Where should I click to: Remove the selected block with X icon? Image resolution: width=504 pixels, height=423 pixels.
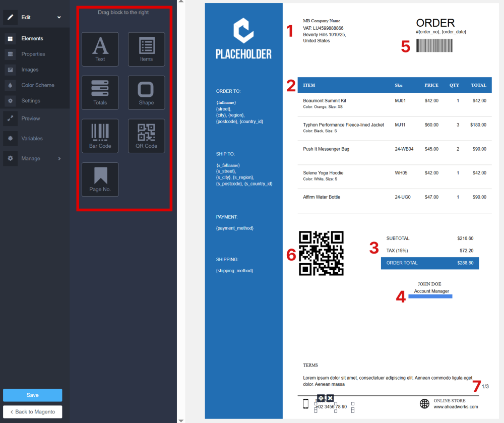330,398
